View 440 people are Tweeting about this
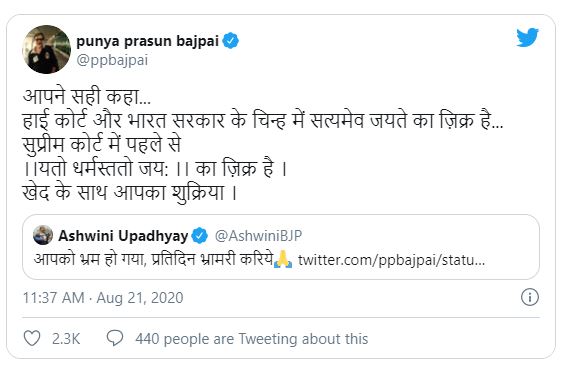Image resolution: width=569 pixels, height=370 pixels. [251, 339]
